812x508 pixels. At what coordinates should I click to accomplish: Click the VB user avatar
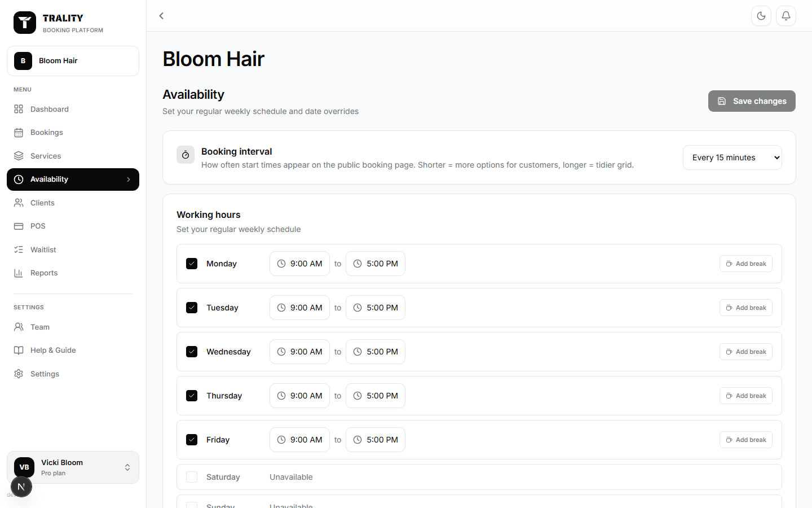pyautogui.click(x=24, y=467)
